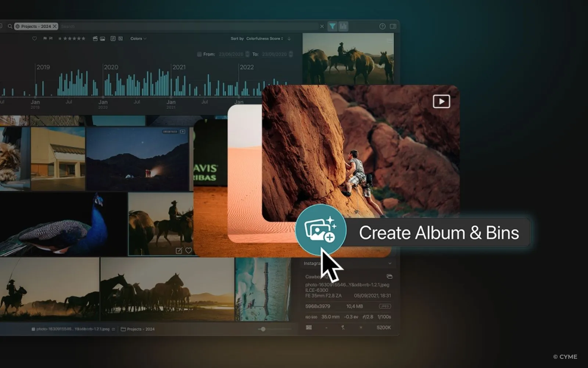
Task: Open the aerial teal coastline thumbnail
Action: click(x=263, y=289)
